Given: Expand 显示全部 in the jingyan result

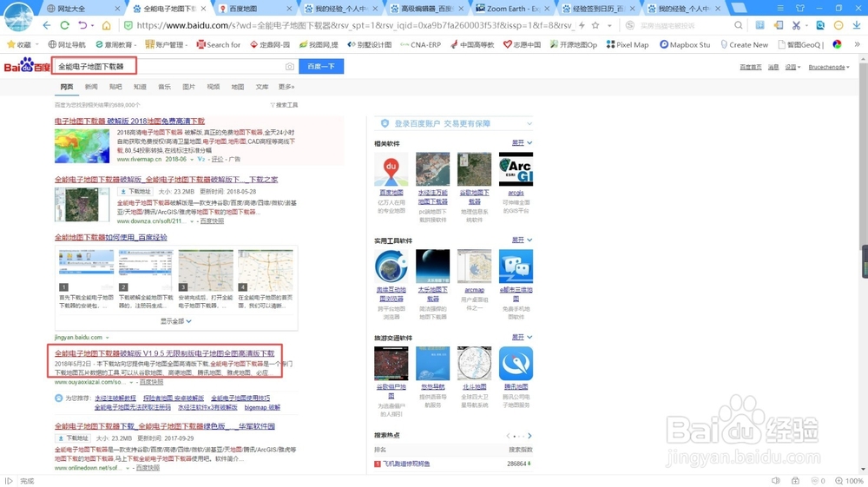Looking at the screenshot, I should pos(176,321).
